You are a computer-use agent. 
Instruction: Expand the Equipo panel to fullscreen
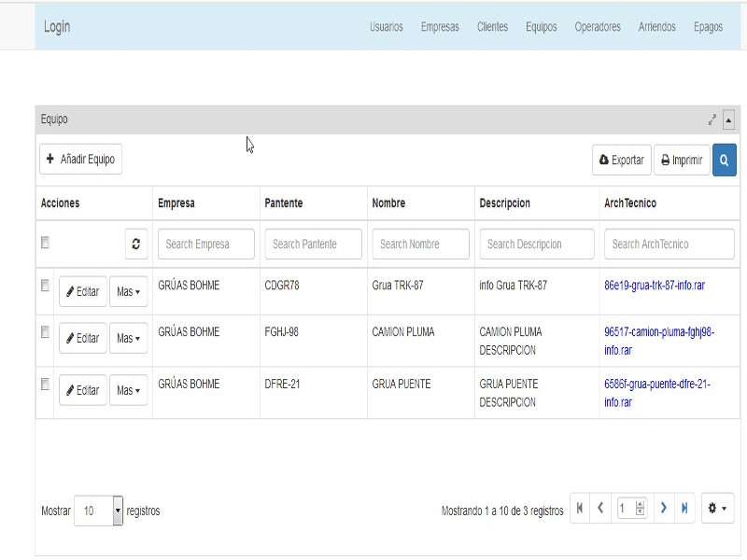click(712, 119)
